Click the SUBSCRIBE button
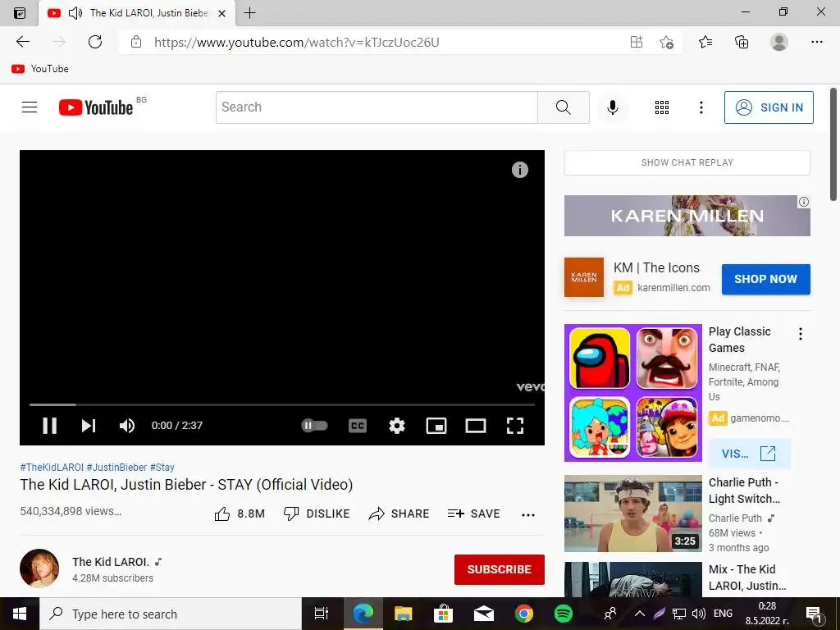The width and height of the screenshot is (840, 630). click(500, 569)
